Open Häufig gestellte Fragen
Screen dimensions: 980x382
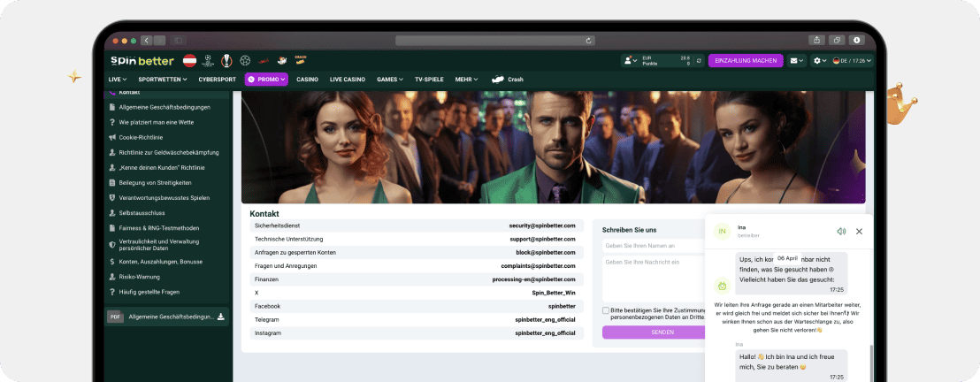point(151,292)
